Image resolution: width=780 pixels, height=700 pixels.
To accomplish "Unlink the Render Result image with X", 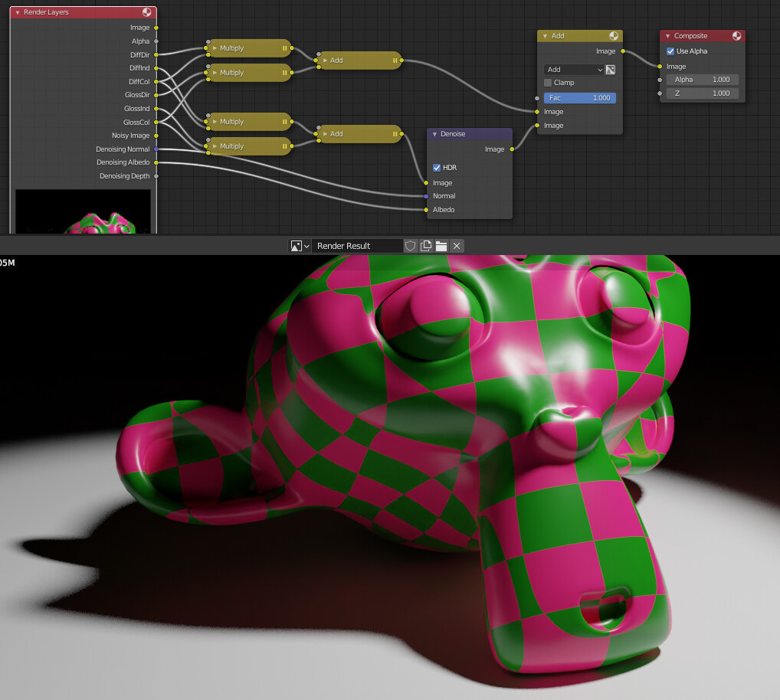I will click(457, 246).
